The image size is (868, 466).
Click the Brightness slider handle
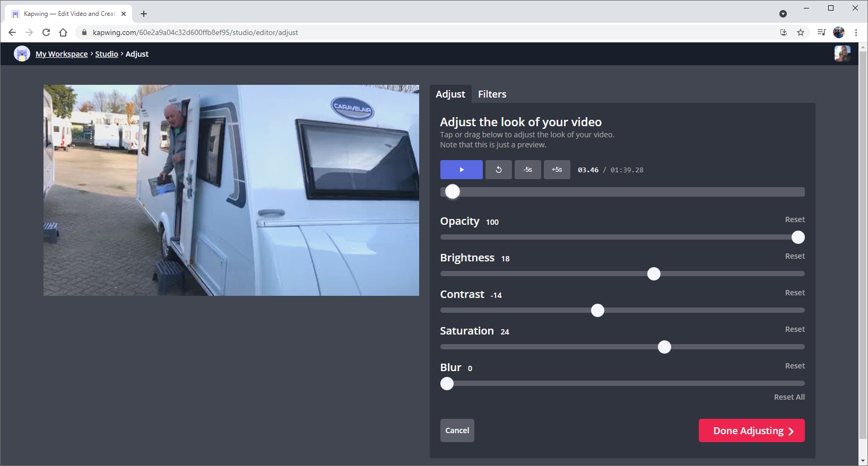pos(654,274)
